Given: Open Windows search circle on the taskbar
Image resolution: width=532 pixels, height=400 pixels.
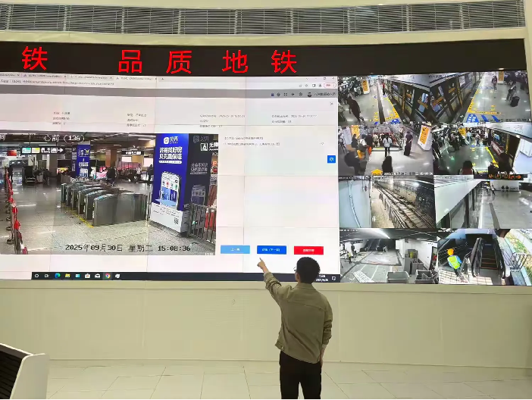Looking at the screenshot, I should (36, 276).
